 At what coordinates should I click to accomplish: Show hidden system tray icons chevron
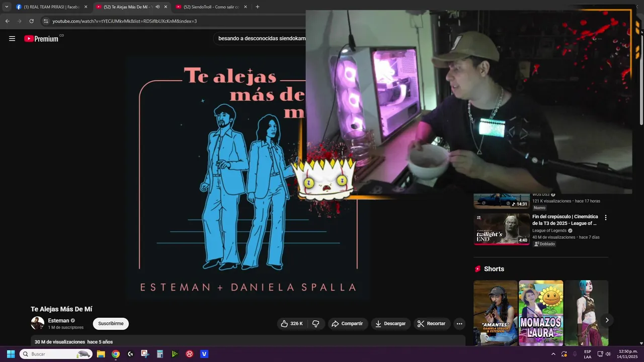tap(553, 354)
